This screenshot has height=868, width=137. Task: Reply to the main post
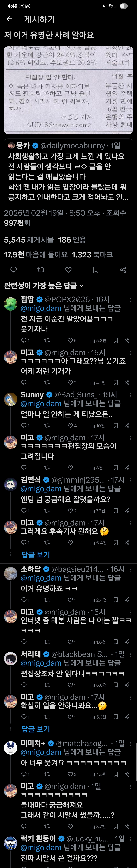pyautogui.click(x=14, y=270)
